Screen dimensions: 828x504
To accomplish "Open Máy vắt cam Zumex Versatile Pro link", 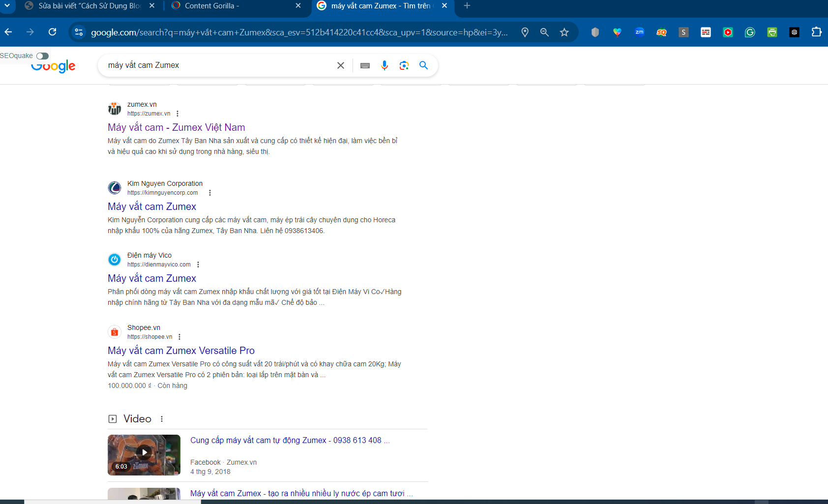I will coord(181,351).
